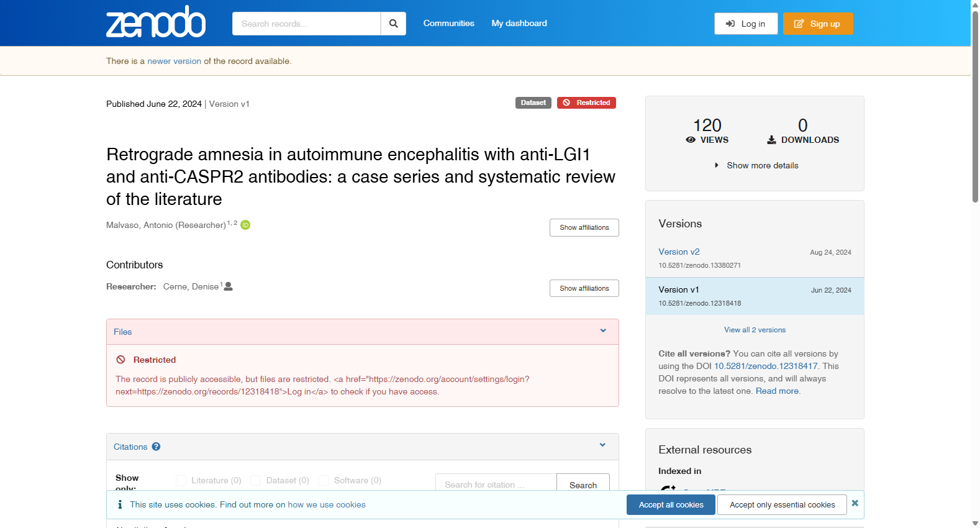Open DOI 10.5281/zenodo.12318417 link
This screenshot has width=980, height=528.
click(766, 366)
